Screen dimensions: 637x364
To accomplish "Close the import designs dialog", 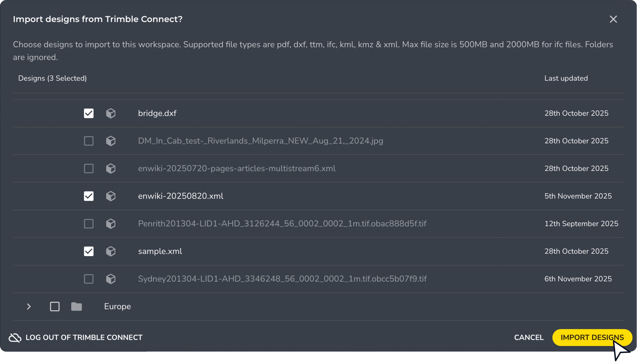I will 613,19.
